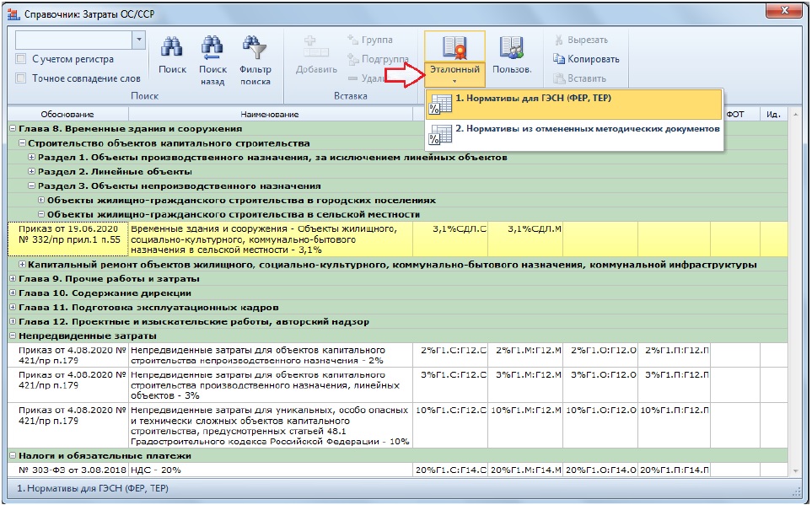The height and width of the screenshot is (505, 812).
Task: Collapse Глава 8. Временные здания и сооружения
Action: [x=13, y=128]
